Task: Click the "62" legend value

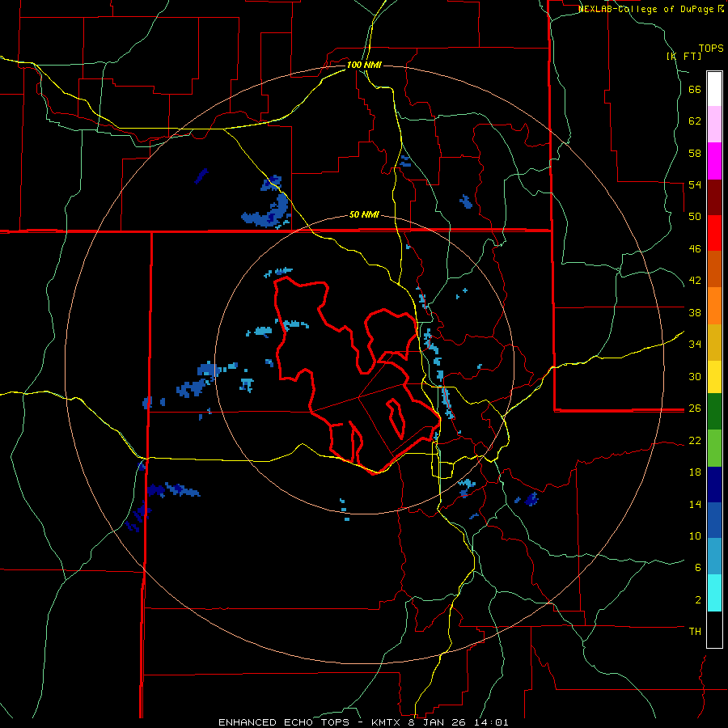Action: 695,121
